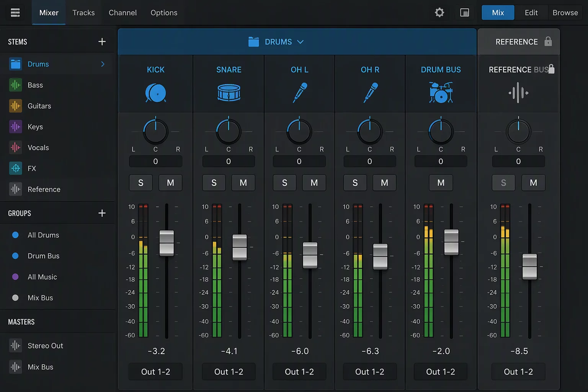Open the Channel tab
Viewport: 588px width, 392px height.
pos(122,13)
